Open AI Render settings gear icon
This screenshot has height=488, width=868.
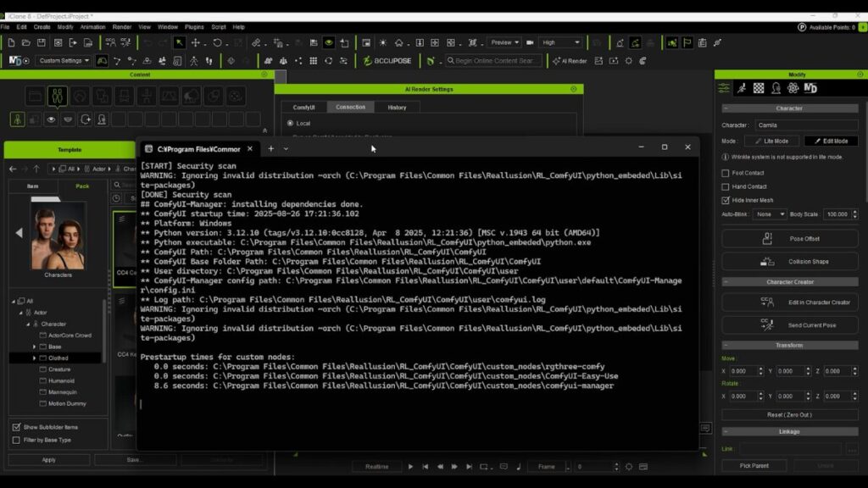[628, 61]
